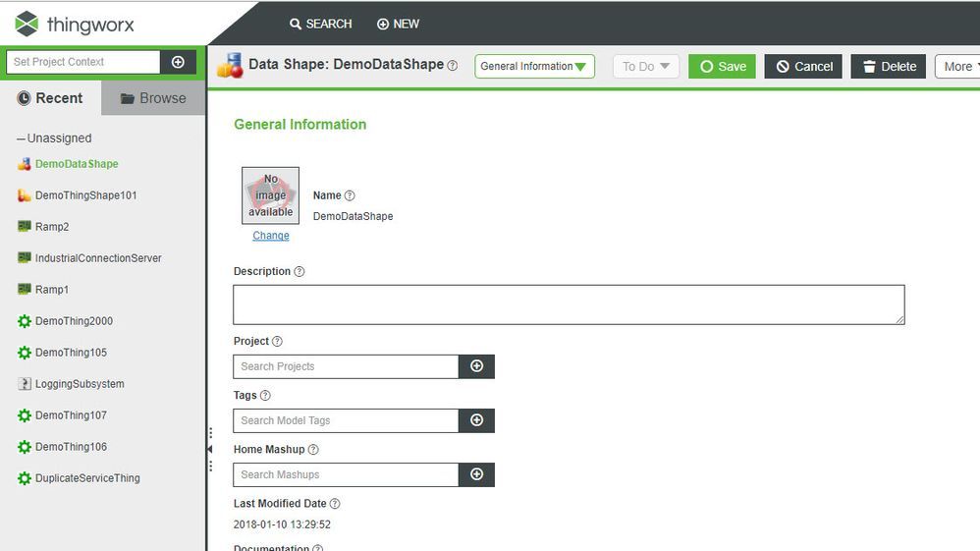The image size is (980, 551).
Task: Click the DemoThing107 gear icon
Action: pyautogui.click(x=25, y=415)
